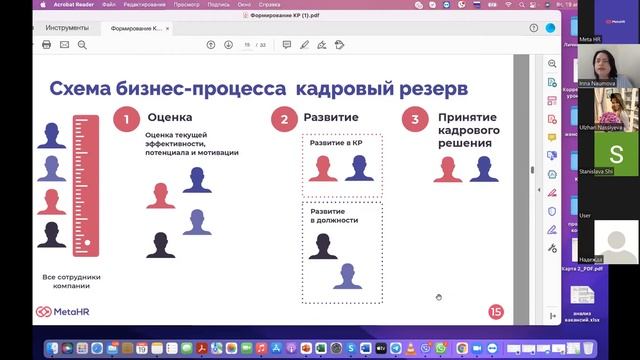Go to next page with down arrow
This screenshot has width=640, height=360.
pos(228,45)
